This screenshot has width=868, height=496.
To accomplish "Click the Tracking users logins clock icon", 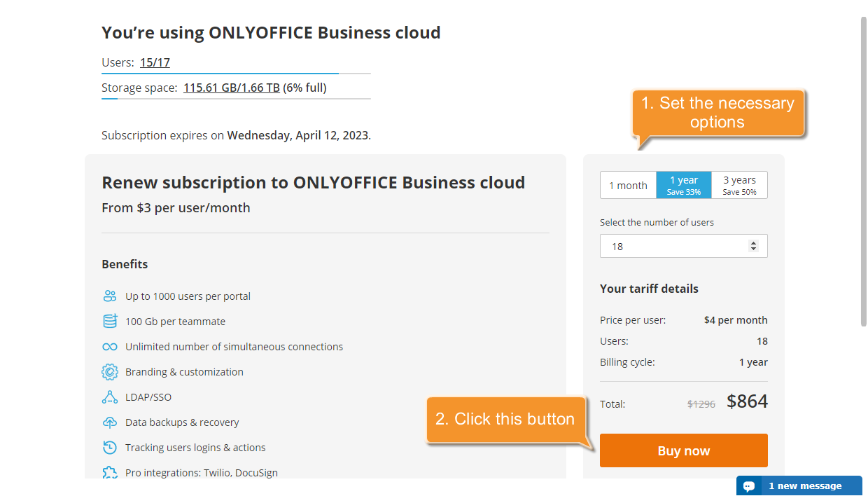I will click(110, 447).
